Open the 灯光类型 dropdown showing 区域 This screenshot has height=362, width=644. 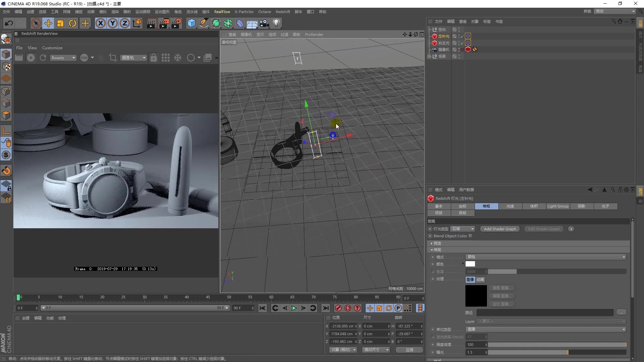click(463, 229)
